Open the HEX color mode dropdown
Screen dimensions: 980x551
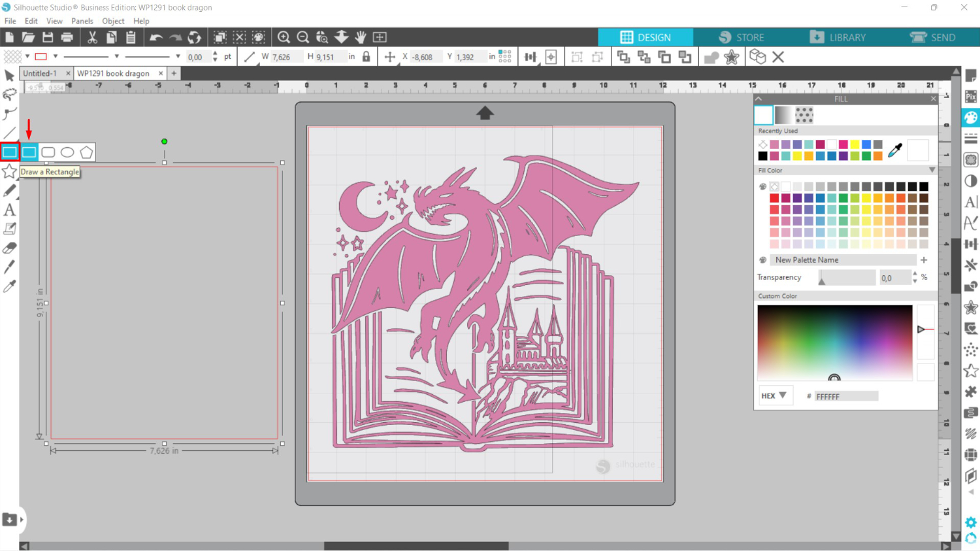(774, 395)
